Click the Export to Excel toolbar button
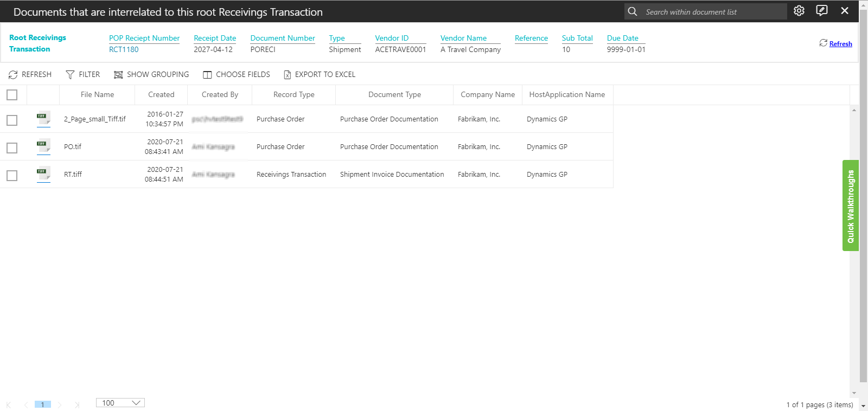This screenshot has height=411, width=868. click(320, 74)
